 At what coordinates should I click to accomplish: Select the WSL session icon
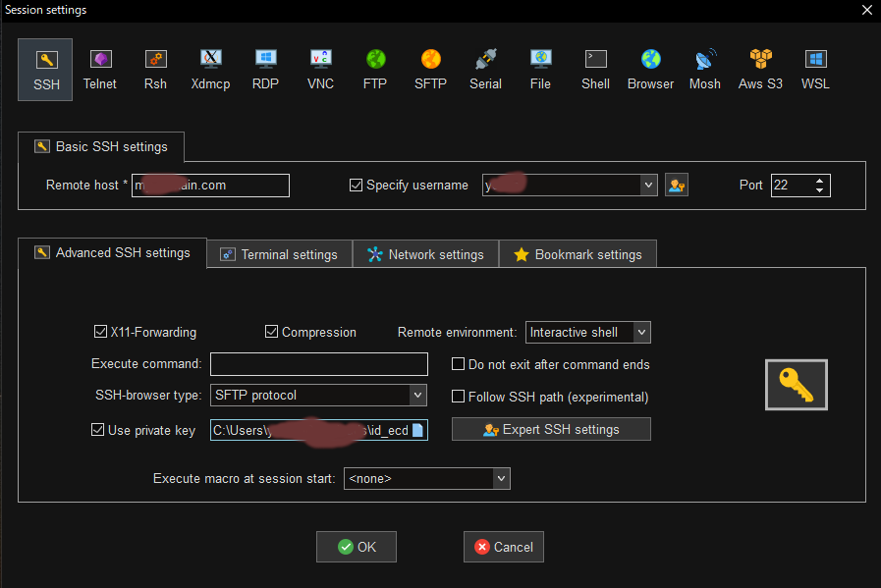[x=815, y=69]
